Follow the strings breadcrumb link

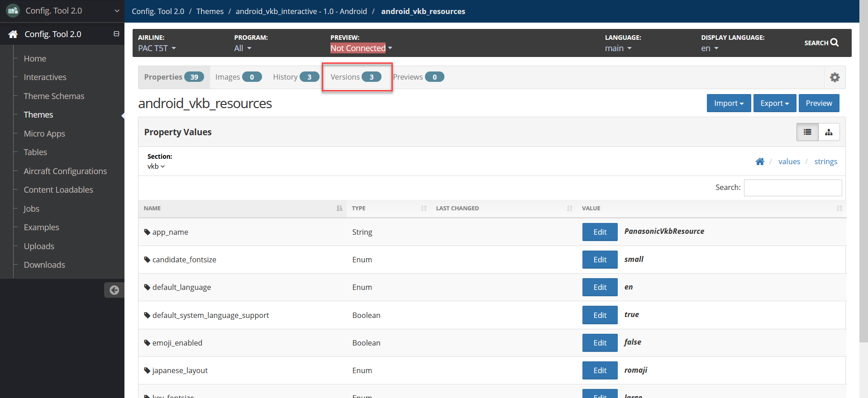point(825,161)
